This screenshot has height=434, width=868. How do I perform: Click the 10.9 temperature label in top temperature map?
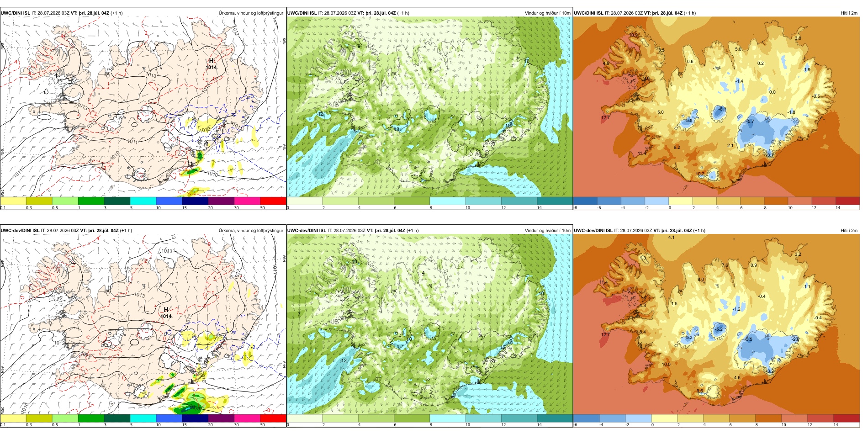tap(633, 35)
